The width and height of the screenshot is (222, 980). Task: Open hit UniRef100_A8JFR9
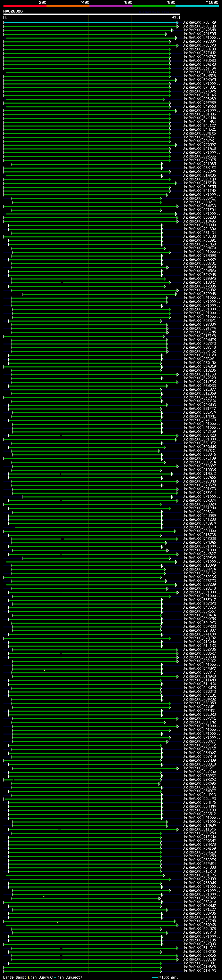pyautogui.click(x=199, y=23)
